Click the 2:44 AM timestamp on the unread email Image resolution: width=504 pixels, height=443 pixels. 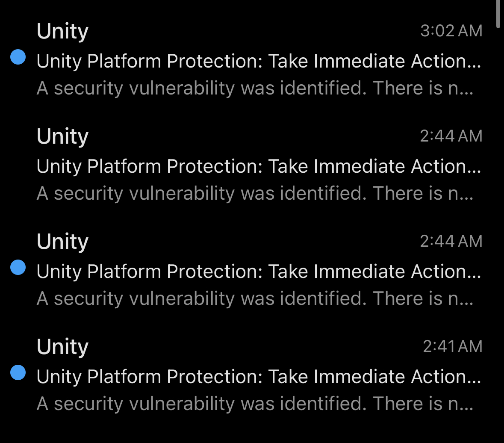(x=451, y=241)
